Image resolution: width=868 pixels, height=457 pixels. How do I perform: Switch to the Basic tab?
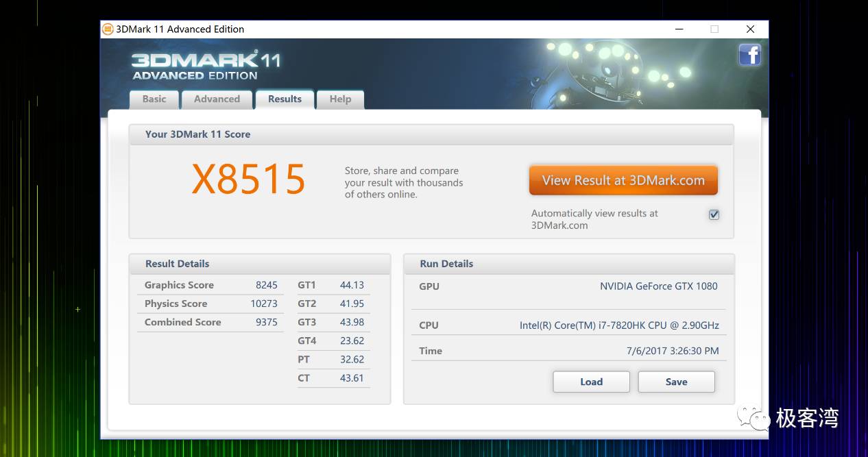154,99
